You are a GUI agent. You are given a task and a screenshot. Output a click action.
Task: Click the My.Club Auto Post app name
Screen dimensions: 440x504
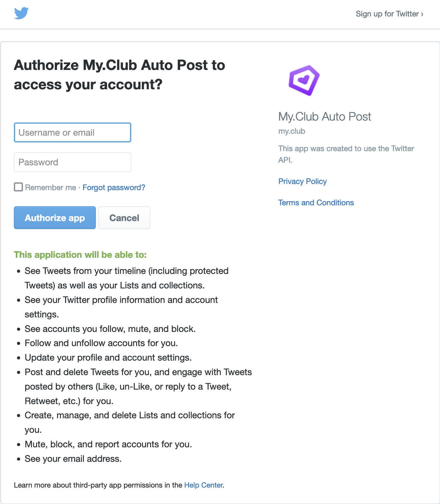325,117
